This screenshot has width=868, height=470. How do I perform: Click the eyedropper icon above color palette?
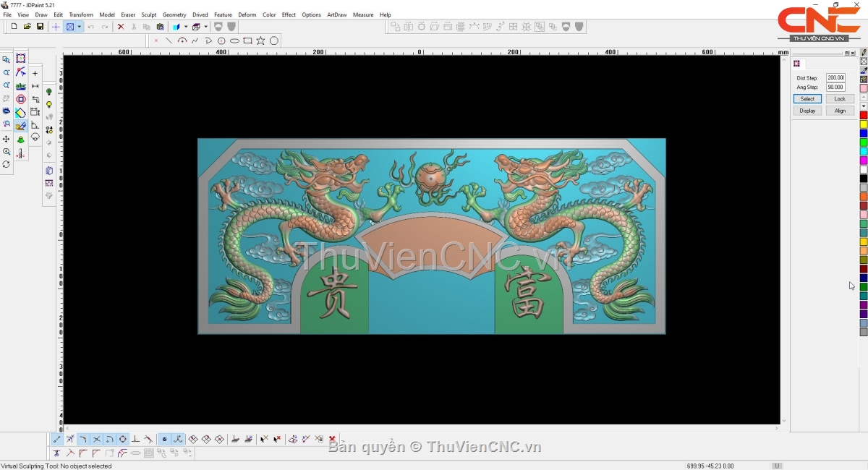(864, 71)
